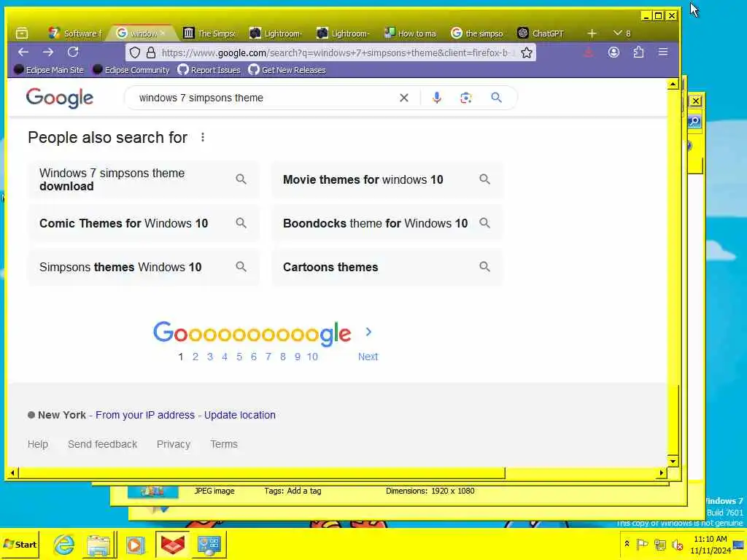The image size is (747, 560).
Task: Open Eclipse Main Site bookmark
Action: (49, 70)
